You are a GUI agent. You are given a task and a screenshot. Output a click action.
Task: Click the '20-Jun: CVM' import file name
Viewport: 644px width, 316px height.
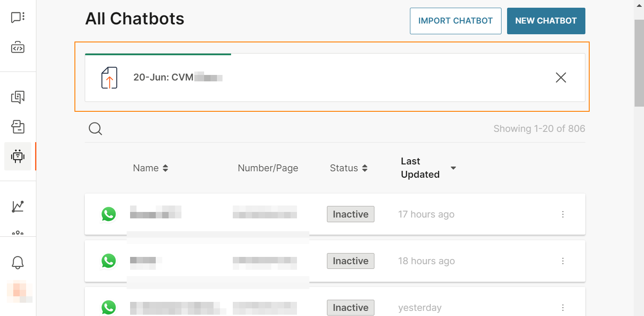(x=178, y=78)
